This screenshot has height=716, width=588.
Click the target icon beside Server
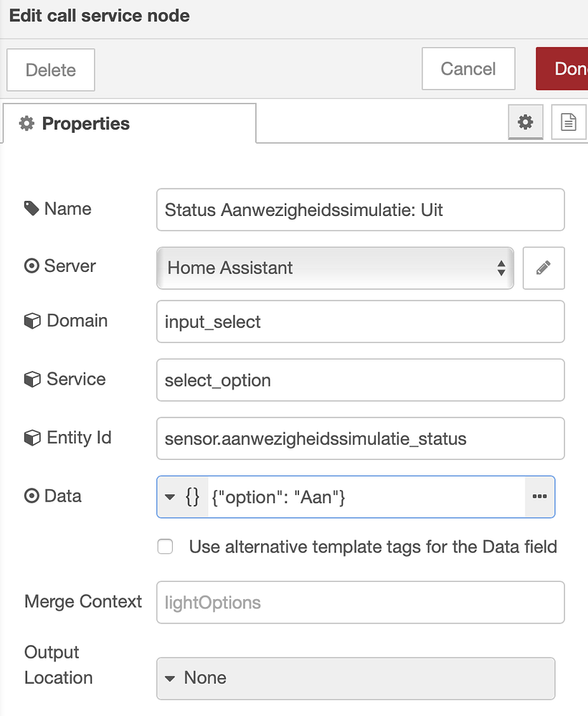[x=30, y=265]
